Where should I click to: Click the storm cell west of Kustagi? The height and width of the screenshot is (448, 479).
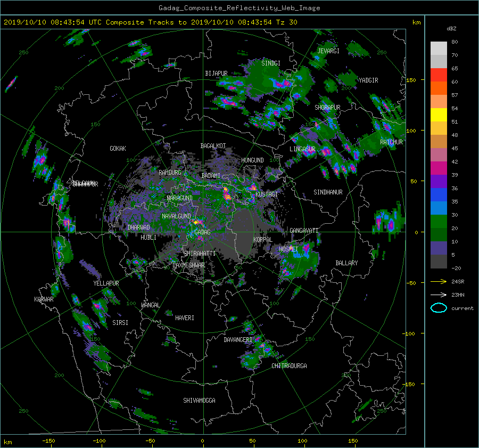coord(226,194)
